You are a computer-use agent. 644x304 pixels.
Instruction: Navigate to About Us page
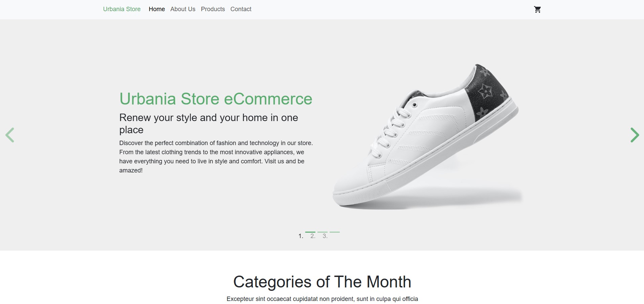tap(183, 9)
